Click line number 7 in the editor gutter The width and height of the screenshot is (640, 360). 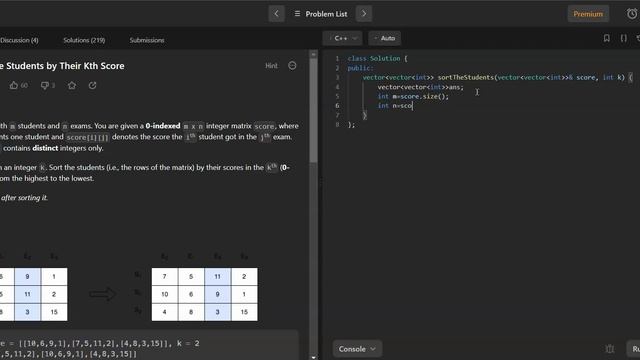pyautogui.click(x=337, y=115)
